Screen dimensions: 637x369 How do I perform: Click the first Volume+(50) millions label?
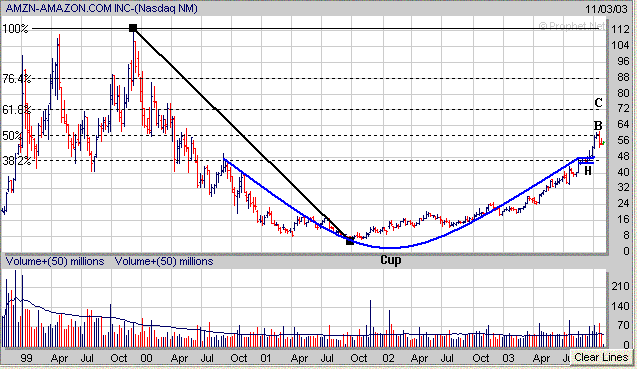[x=55, y=261]
